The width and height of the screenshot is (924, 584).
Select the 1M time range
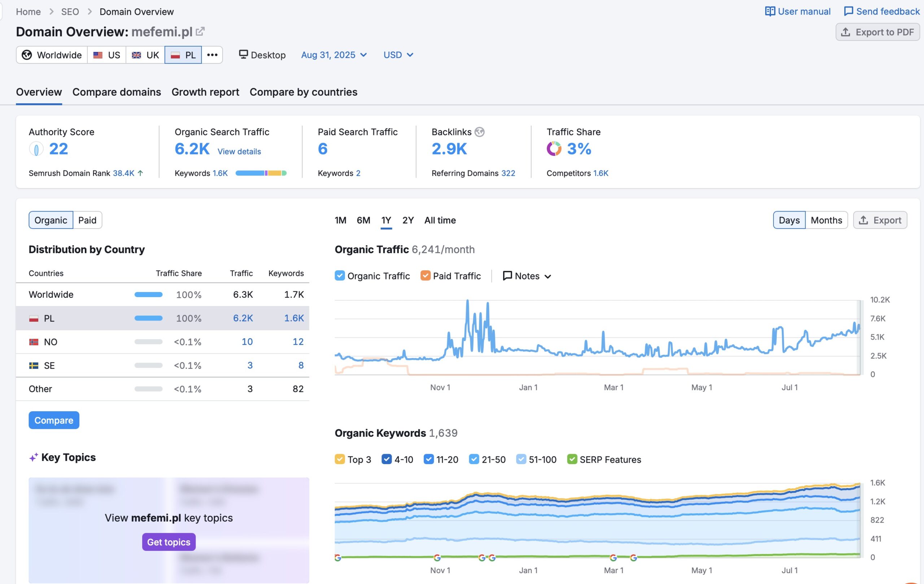(340, 220)
